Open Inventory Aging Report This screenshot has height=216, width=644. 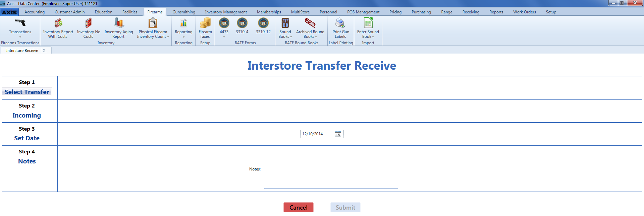[119, 28]
